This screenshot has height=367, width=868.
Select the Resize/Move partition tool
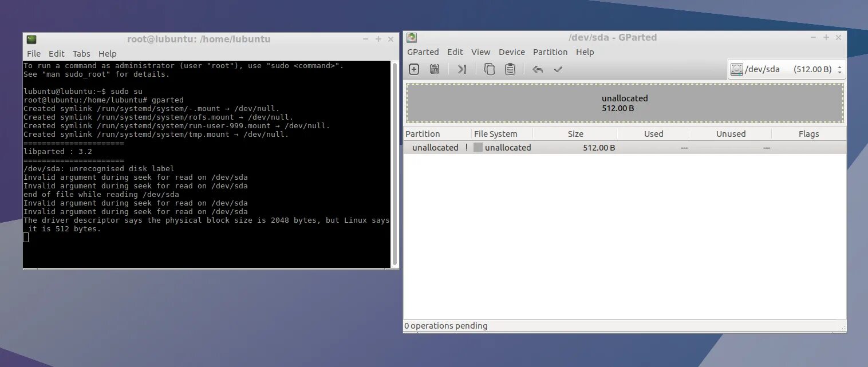click(x=462, y=69)
